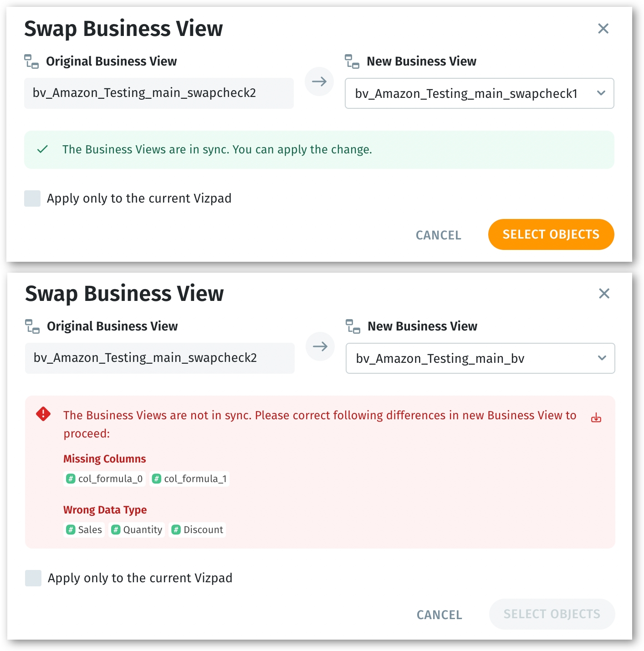Click the green checkmark sync icon
The image size is (644, 651).
(x=43, y=149)
